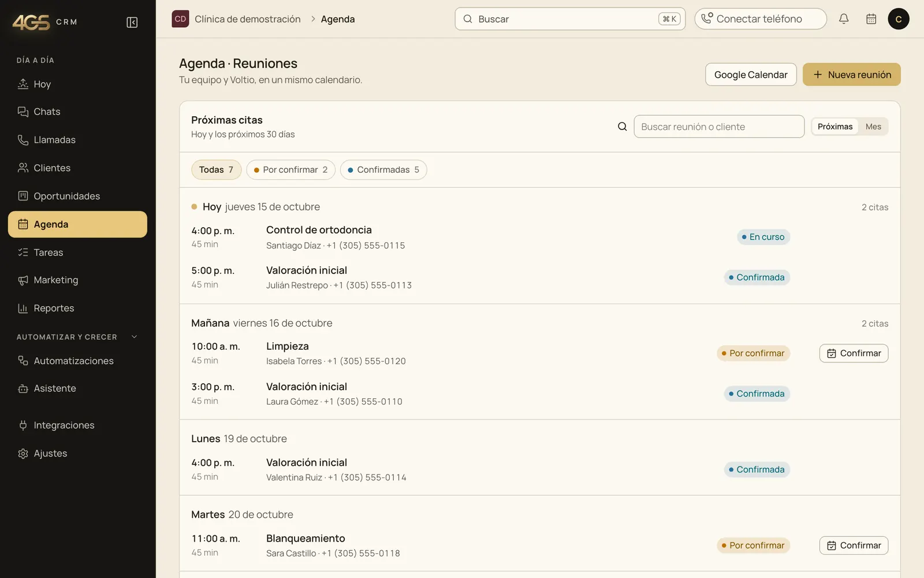Click the Chats sidebar icon
This screenshot has height=578, width=924.
click(x=23, y=112)
